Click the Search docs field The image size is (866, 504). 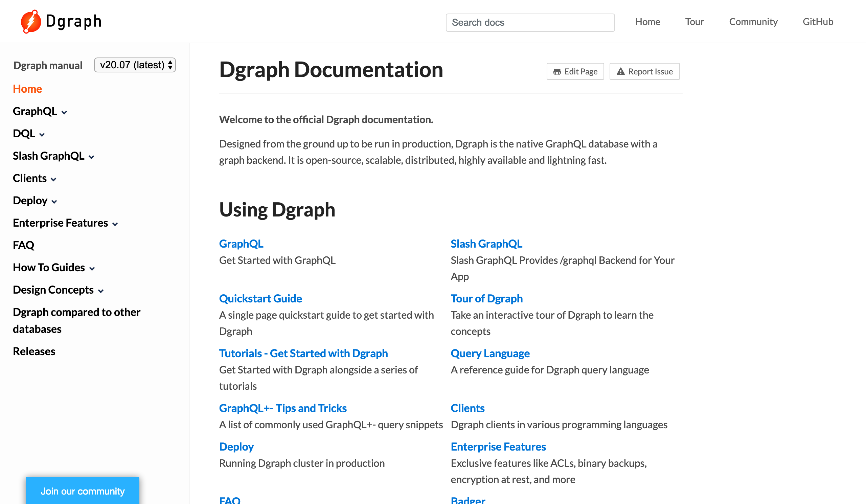pyautogui.click(x=530, y=23)
